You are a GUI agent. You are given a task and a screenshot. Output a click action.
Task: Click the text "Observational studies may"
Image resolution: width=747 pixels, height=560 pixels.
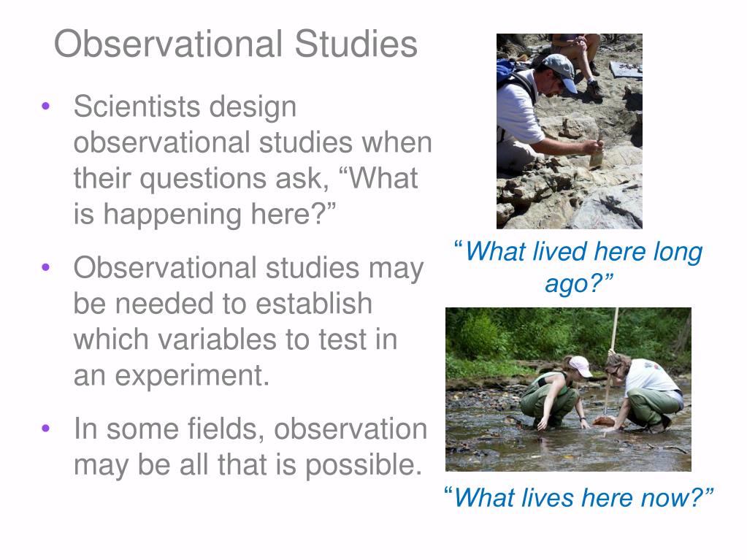point(248,268)
